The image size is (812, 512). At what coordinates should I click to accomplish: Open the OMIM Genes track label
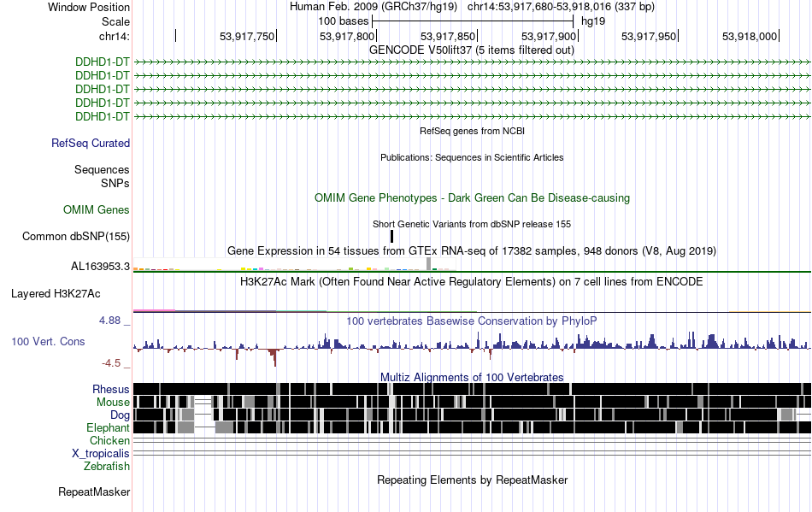tap(97, 209)
